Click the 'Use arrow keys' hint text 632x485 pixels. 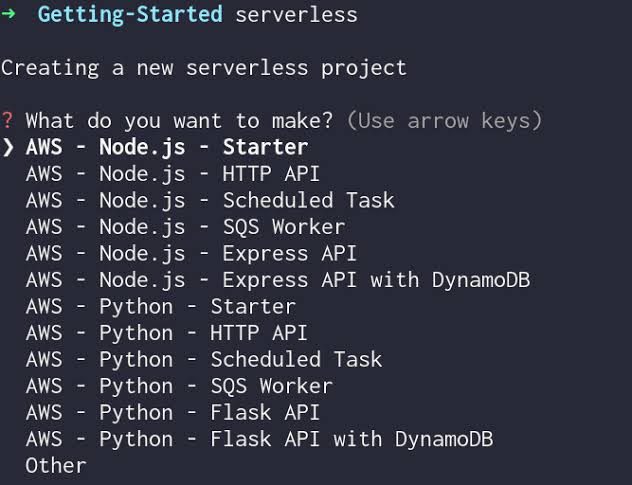[444, 121]
